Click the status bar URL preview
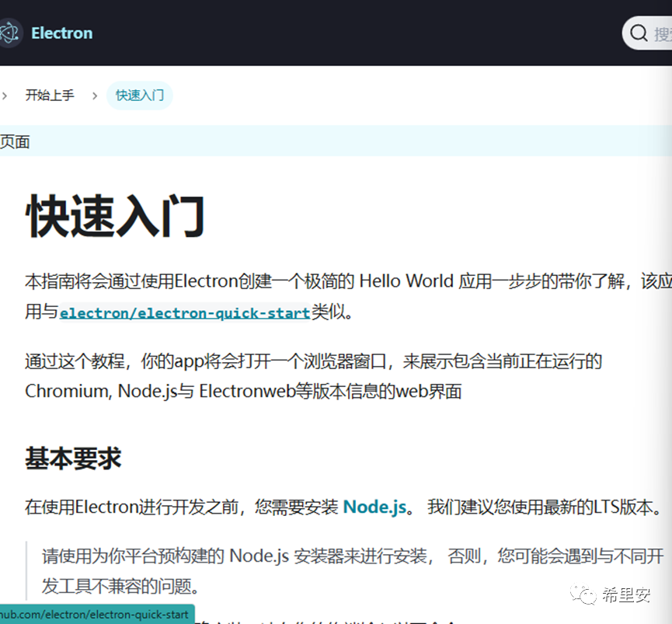 click(97, 614)
